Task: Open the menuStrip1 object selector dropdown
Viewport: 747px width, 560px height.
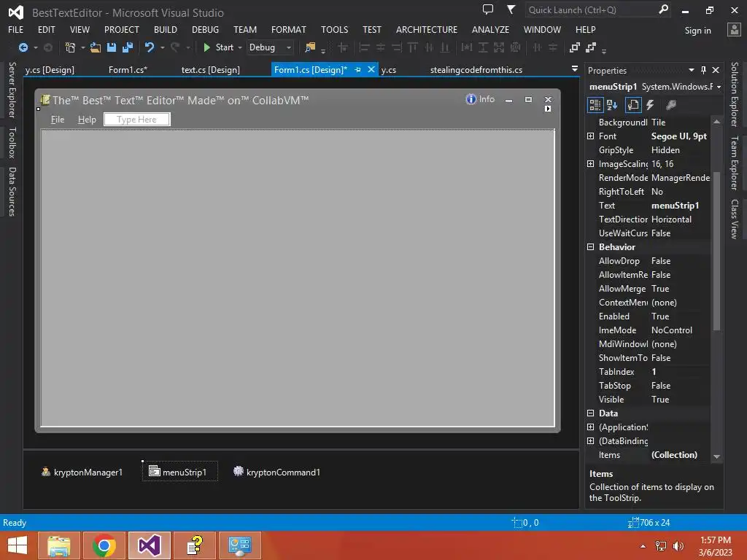Action: (719, 87)
